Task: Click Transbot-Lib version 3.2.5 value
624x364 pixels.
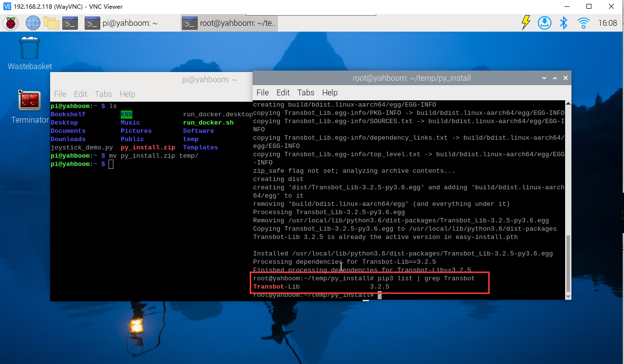Action: point(380,287)
